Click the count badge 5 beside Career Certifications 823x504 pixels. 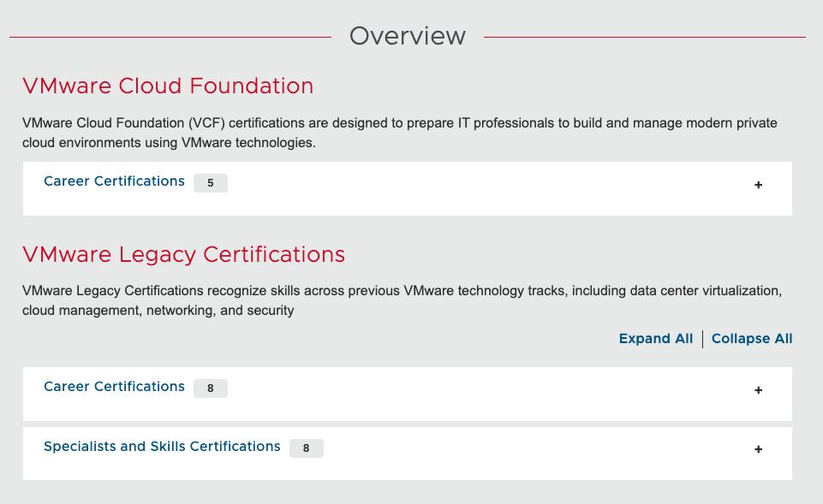(x=211, y=183)
